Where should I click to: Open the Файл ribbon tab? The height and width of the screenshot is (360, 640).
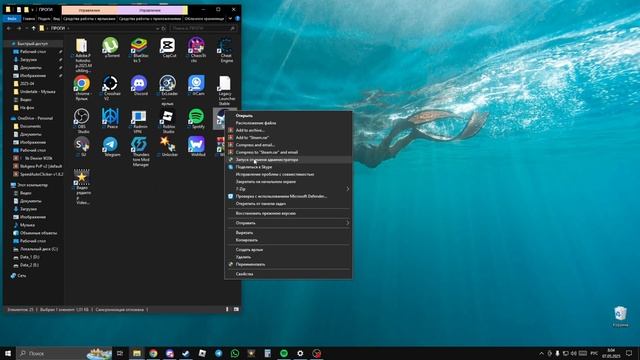[x=12, y=19]
